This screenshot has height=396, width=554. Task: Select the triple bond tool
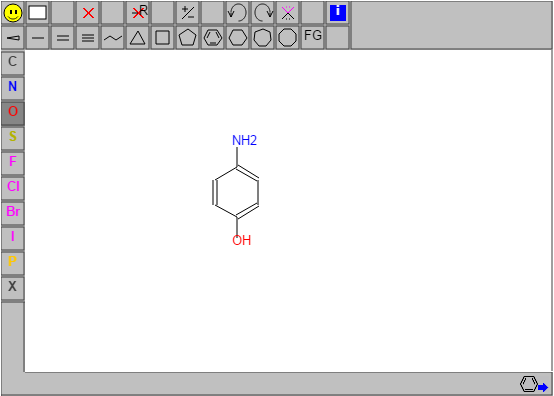(x=88, y=37)
